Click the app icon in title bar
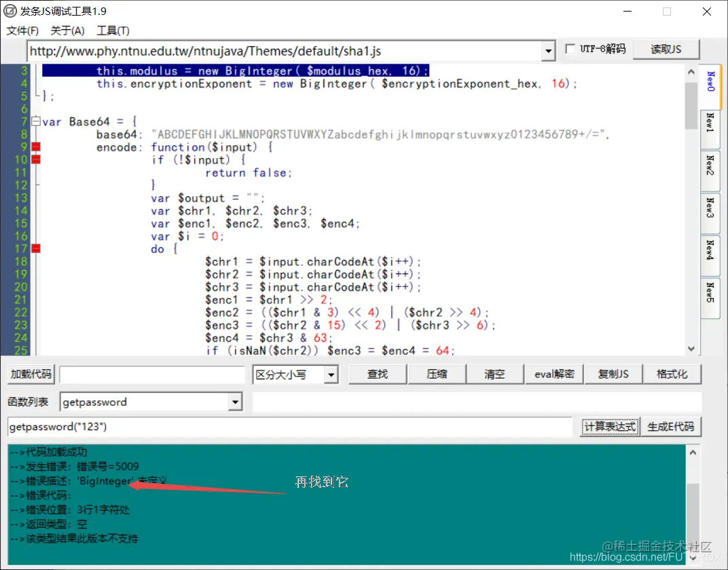This screenshot has width=728, height=570. pyautogui.click(x=10, y=11)
